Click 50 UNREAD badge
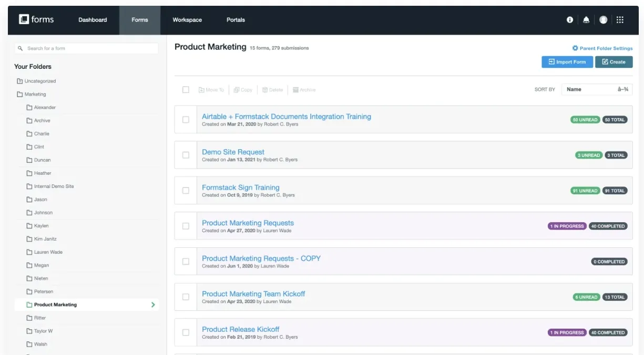The height and width of the screenshot is (355, 644). pos(585,120)
